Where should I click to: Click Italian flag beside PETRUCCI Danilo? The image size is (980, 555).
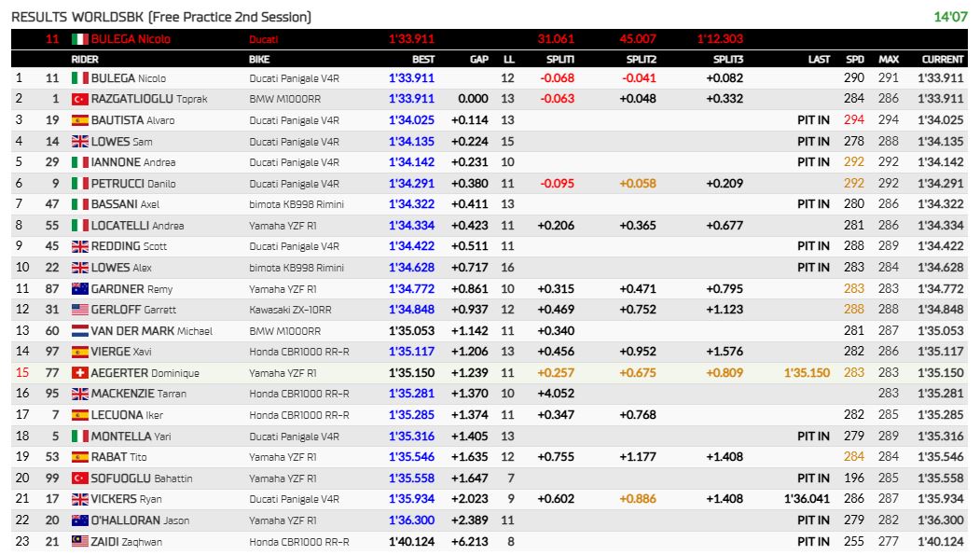coord(80,183)
